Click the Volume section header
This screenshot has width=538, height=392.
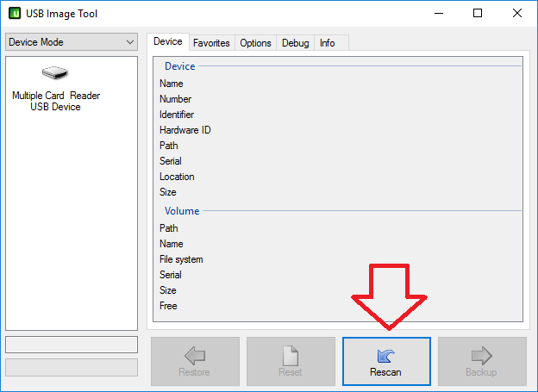coord(182,211)
